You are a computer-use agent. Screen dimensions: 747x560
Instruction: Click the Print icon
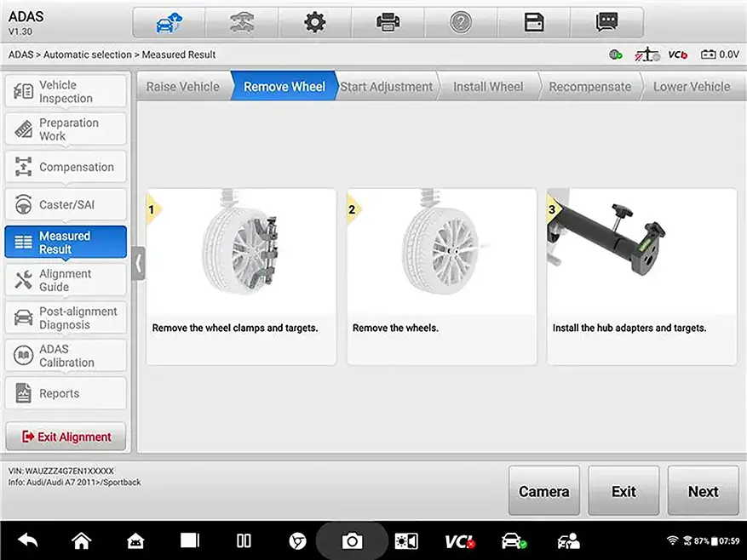(388, 22)
